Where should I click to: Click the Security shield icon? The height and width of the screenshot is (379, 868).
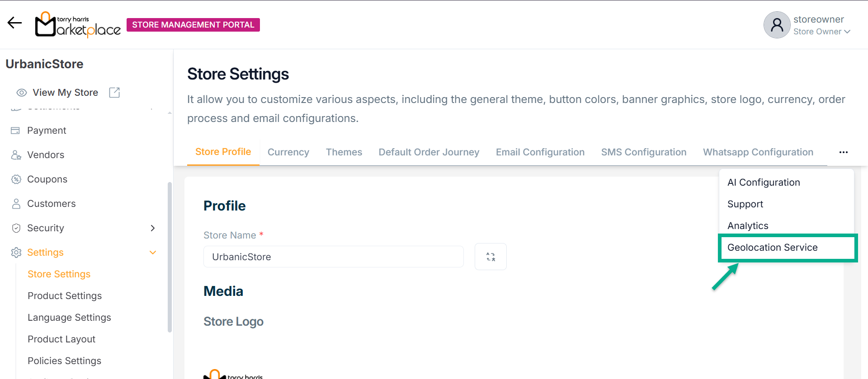pos(16,228)
